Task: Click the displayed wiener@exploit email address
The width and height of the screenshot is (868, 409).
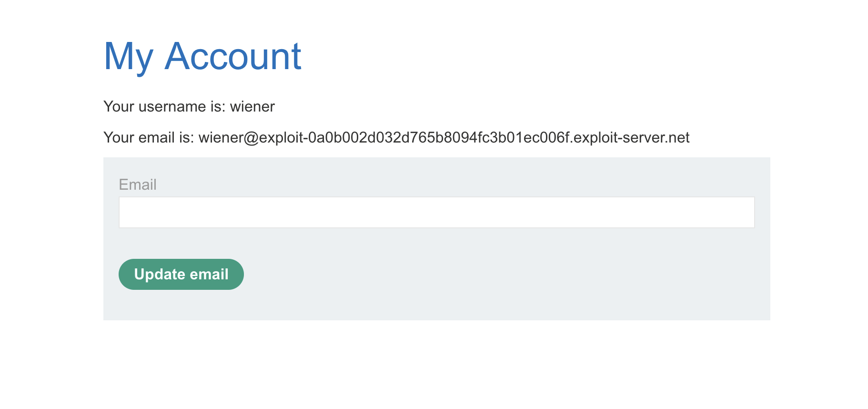Action: [x=444, y=137]
